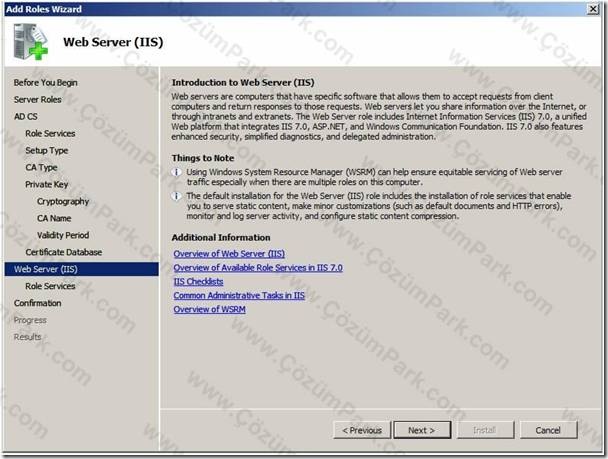This screenshot has width=608, height=459.
Task: Go to the Before You Begin step
Action: (45, 83)
